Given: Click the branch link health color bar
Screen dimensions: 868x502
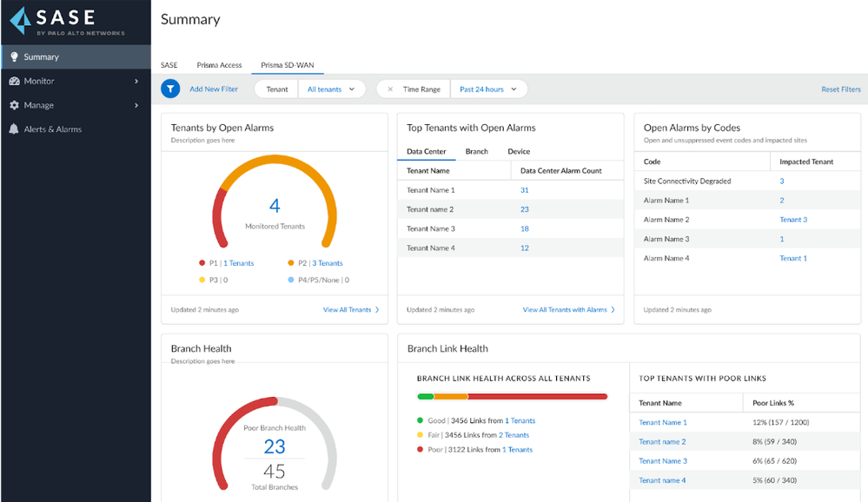Looking at the screenshot, I should (512, 397).
